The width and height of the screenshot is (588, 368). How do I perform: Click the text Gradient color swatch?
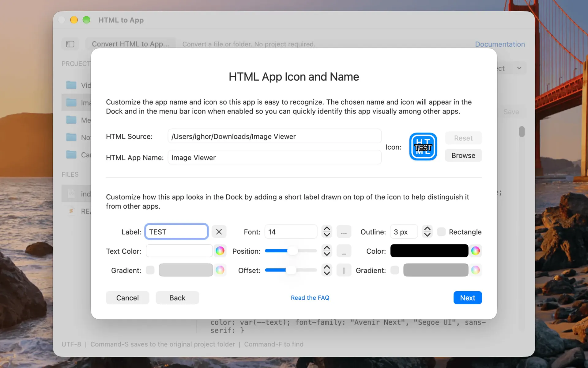186,270
